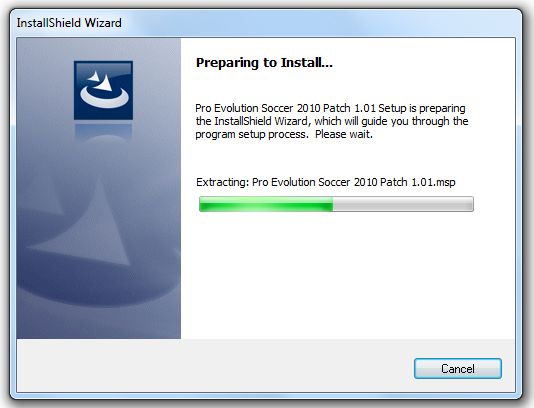Click the green filled part of progress bar
Viewport: 534px width, 408px height.
[x=266, y=204]
